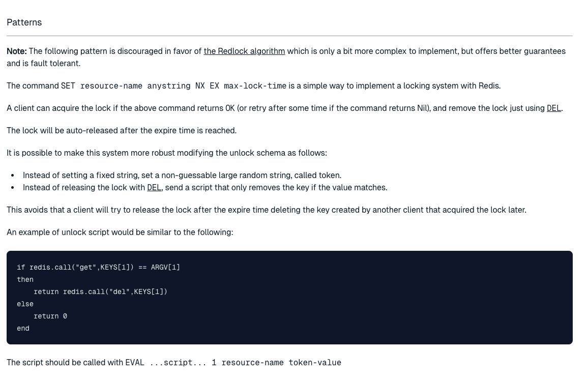Click the 'end' line of the script
The height and width of the screenshot is (380, 588).
pyautogui.click(x=23, y=328)
